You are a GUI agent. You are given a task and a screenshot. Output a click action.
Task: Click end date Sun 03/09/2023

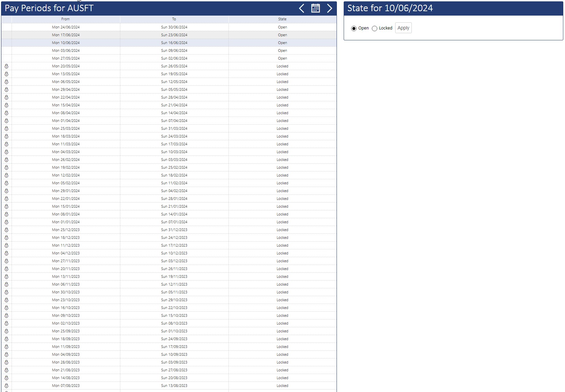(174, 362)
